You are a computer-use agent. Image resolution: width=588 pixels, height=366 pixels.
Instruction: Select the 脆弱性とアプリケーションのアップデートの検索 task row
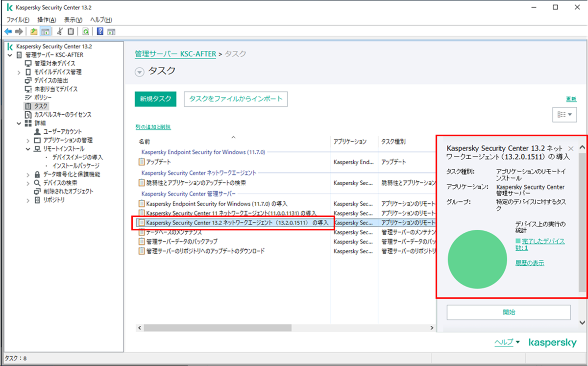click(x=285, y=183)
